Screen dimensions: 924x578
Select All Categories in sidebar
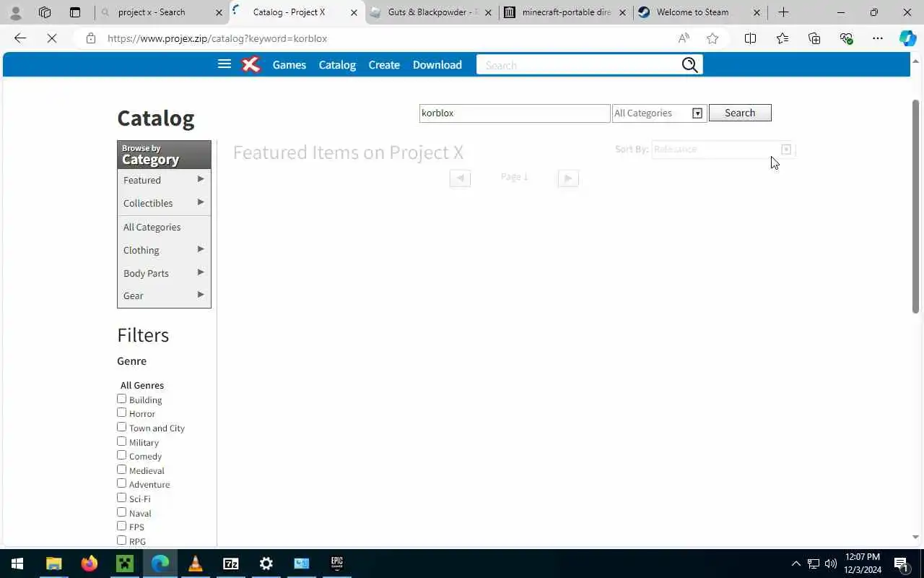click(152, 227)
